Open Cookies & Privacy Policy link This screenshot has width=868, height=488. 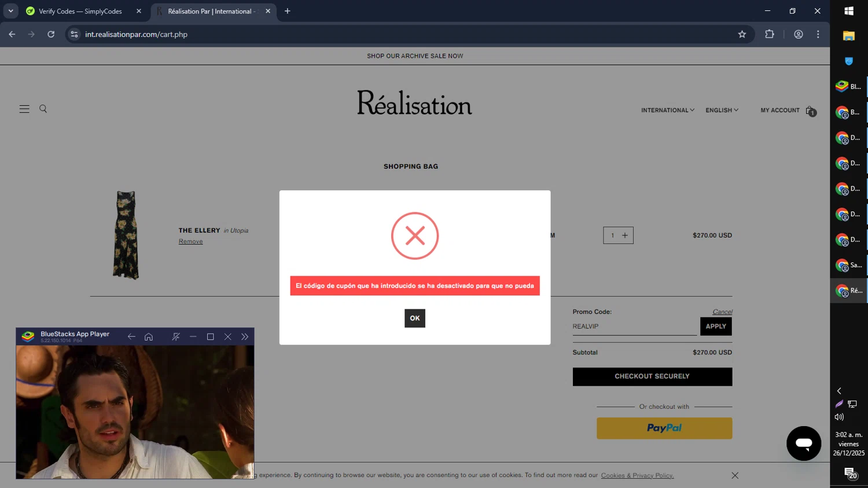pos(637,475)
